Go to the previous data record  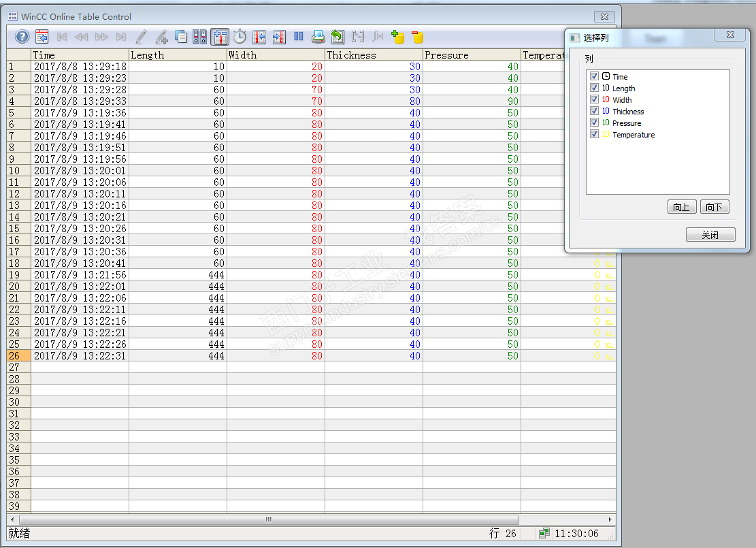82,37
